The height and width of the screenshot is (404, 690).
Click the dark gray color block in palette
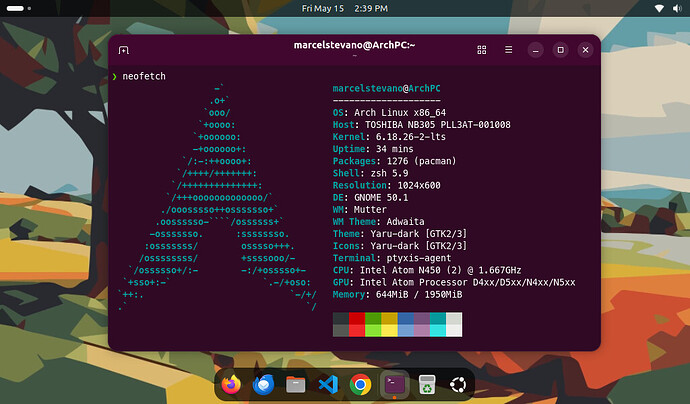coord(341,325)
